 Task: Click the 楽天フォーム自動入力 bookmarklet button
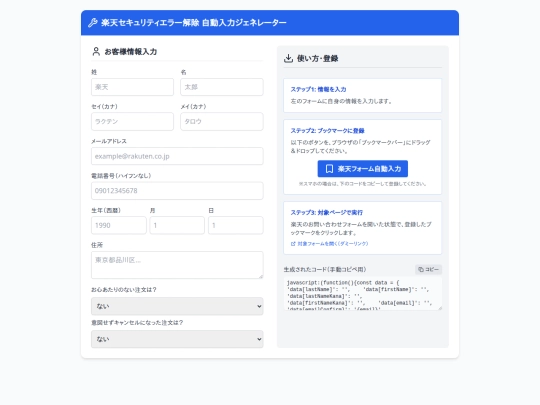[x=363, y=169]
